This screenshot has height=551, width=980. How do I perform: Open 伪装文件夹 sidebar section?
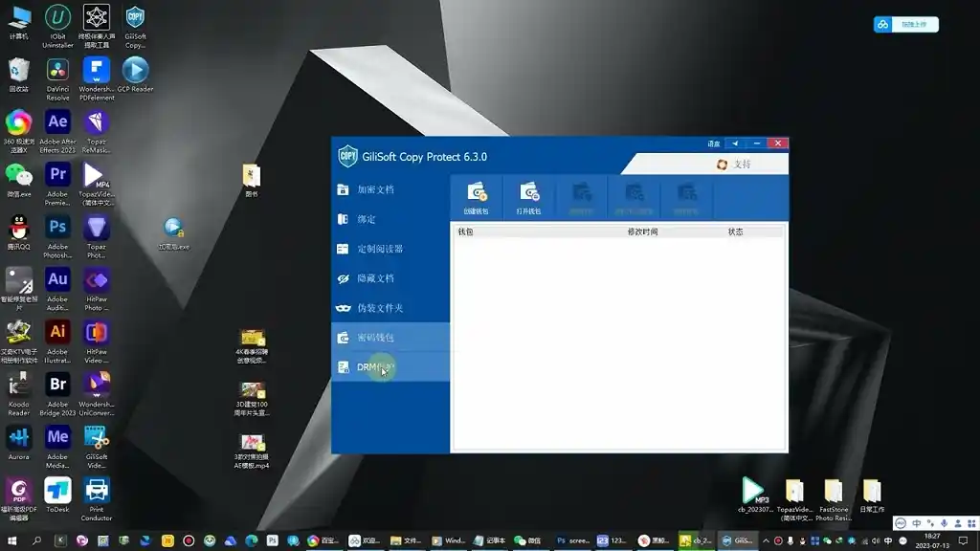pos(390,308)
